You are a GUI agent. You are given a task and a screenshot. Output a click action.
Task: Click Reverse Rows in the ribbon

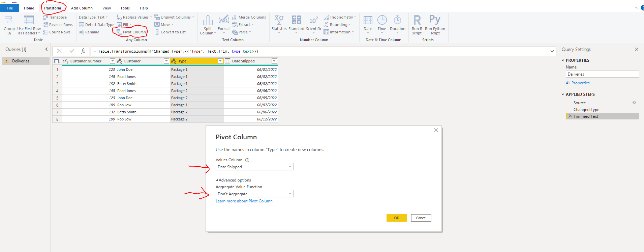click(x=58, y=25)
